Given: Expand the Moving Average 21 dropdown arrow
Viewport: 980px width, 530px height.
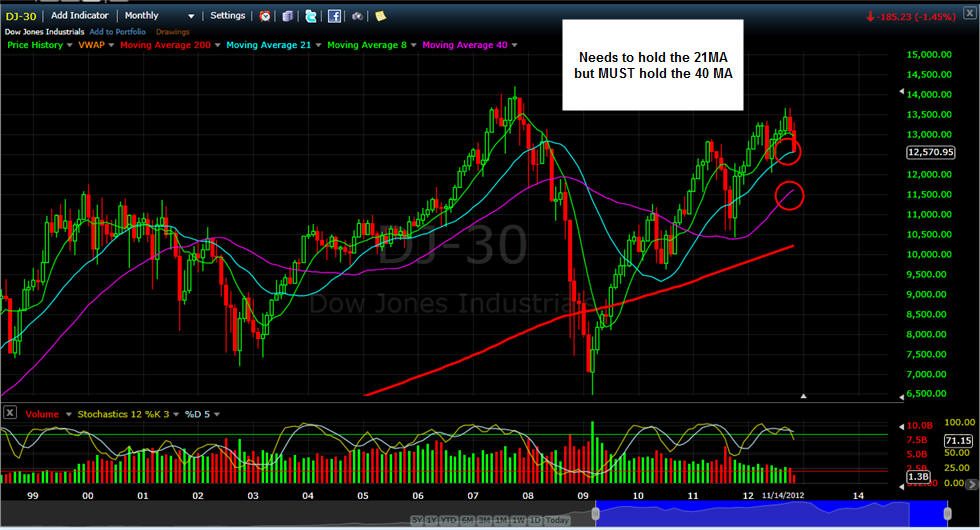Looking at the screenshot, I should tap(318, 45).
